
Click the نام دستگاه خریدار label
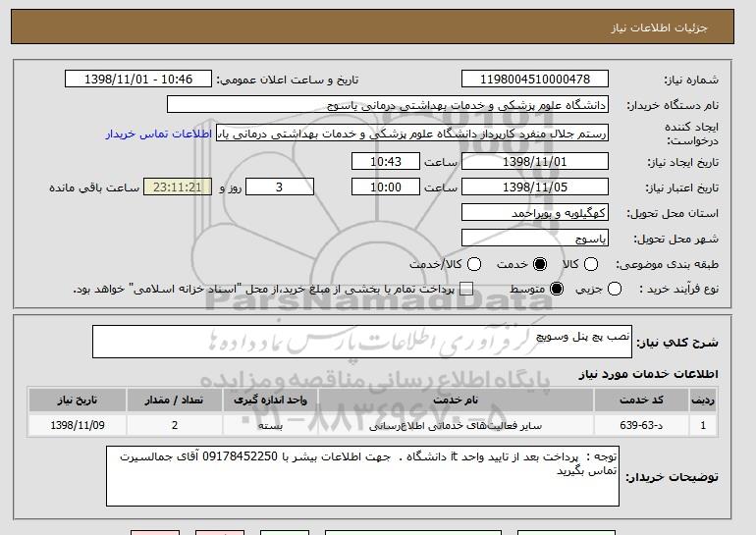click(x=673, y=106)
